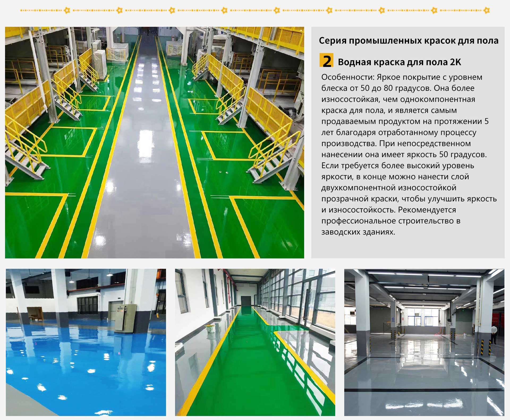Click the first star icon in top divider
510x420 pixels.
point(67,10)
